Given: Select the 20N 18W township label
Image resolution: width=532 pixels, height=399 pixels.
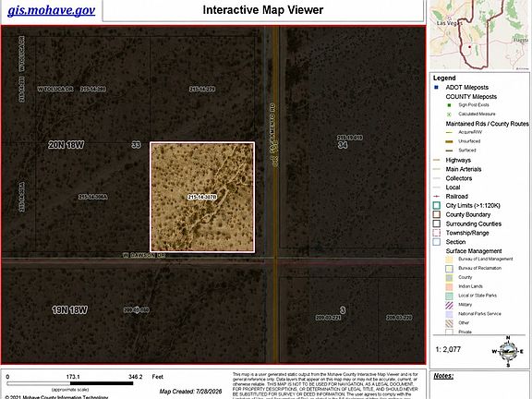Looking at the screenshot, I should 66,145.
